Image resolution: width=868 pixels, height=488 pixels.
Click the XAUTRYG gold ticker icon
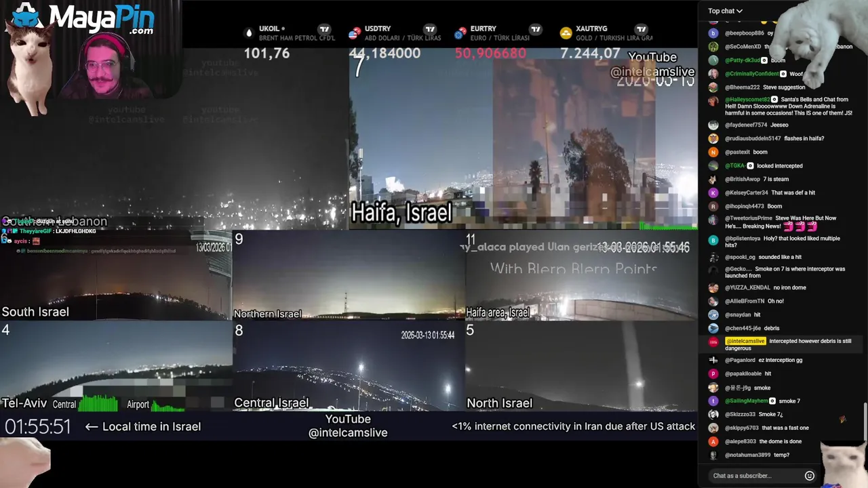click(566, 33)
